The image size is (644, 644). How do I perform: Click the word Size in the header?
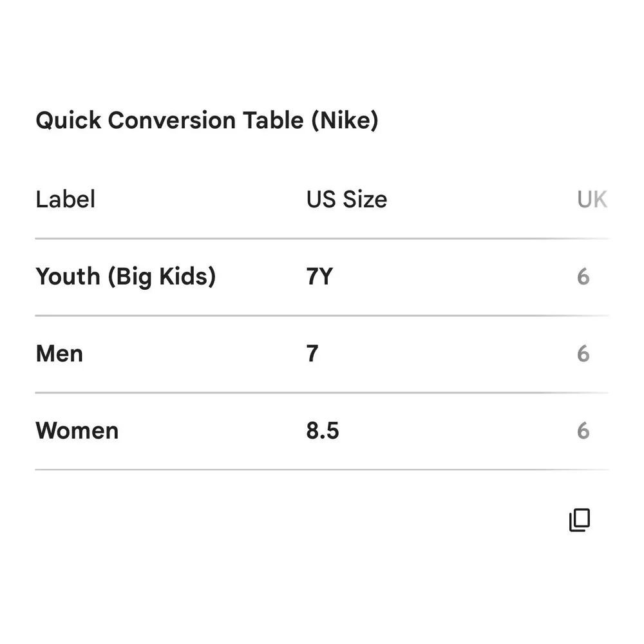(x=365, y=200)
